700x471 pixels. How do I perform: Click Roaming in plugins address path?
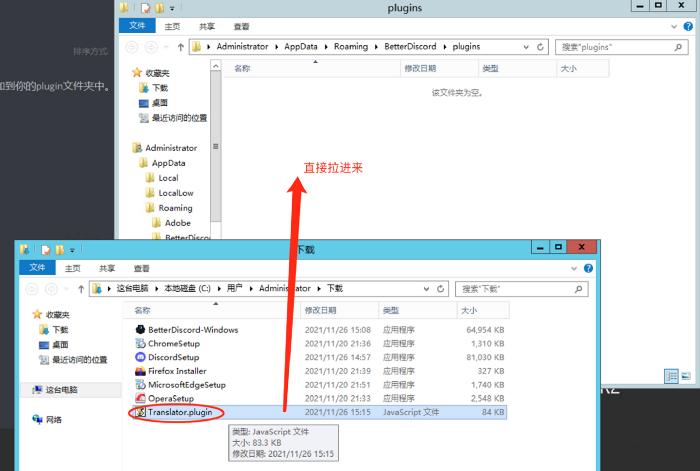351,46
